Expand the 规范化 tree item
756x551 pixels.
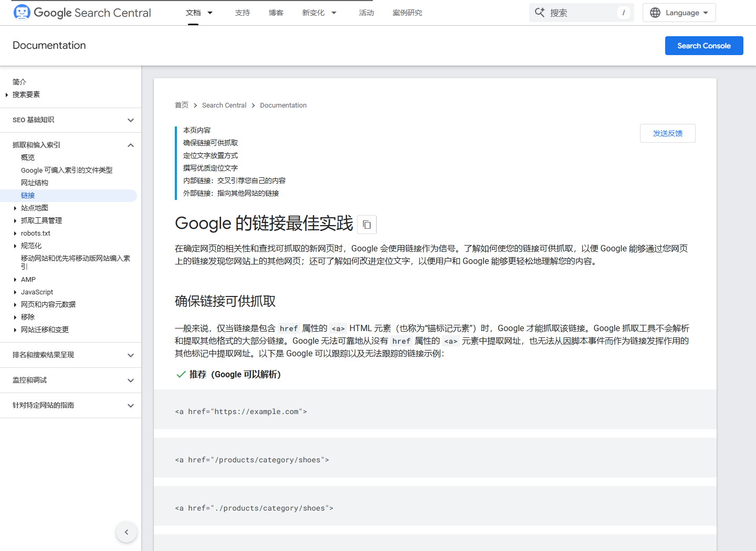point(15,246)
